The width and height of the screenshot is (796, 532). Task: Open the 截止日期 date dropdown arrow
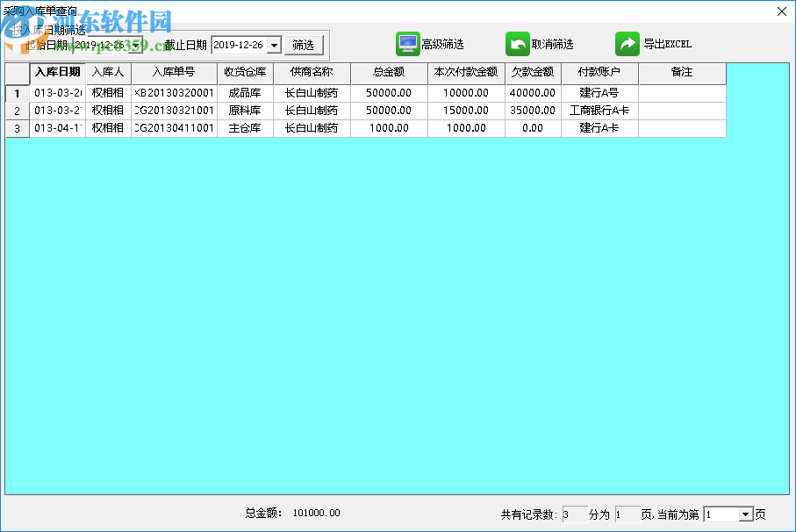point(274,45)
